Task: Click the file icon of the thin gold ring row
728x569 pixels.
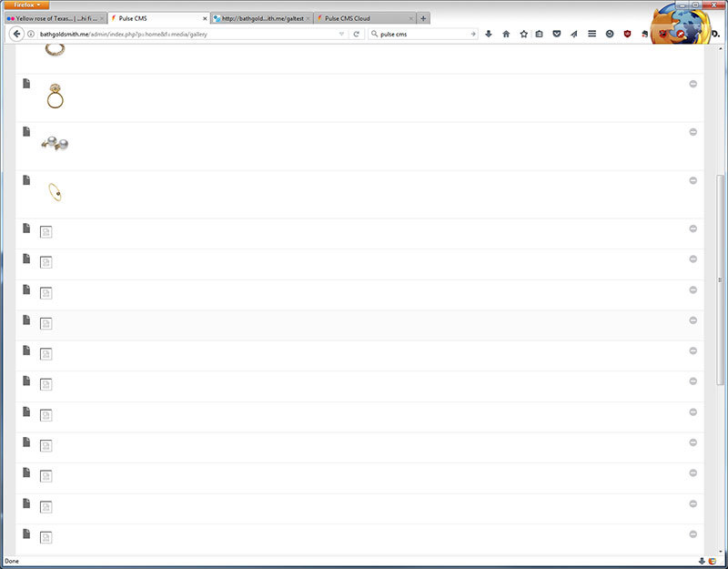Action: (x=26, y=180)
